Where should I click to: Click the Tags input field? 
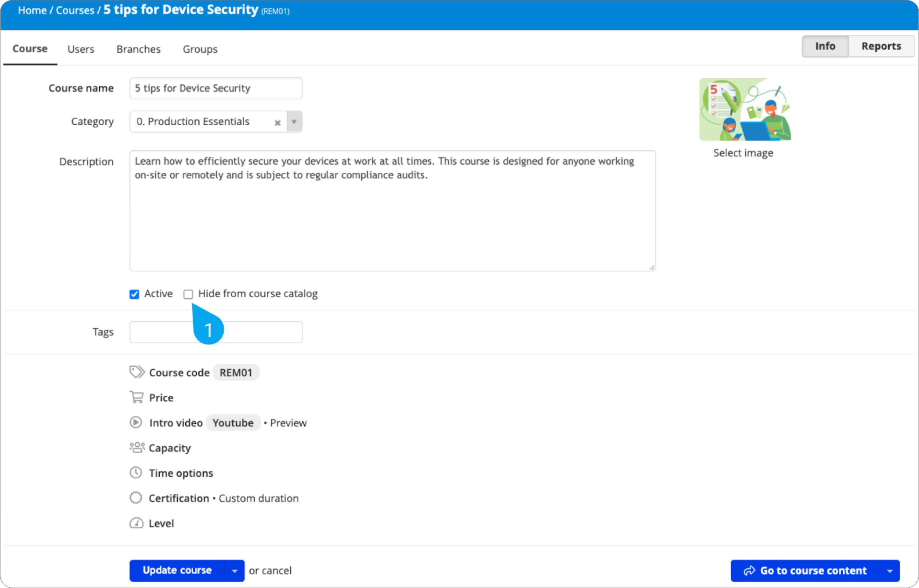pyautogui.click(x=216, y=332)
